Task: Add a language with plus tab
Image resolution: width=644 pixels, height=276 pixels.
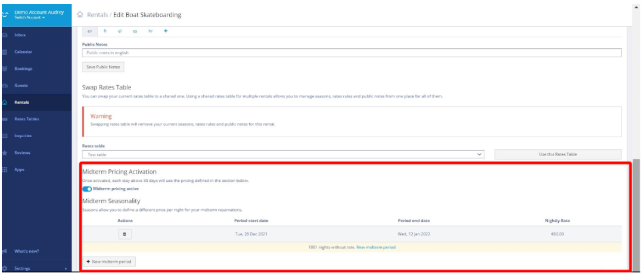Action: point(165,31)
